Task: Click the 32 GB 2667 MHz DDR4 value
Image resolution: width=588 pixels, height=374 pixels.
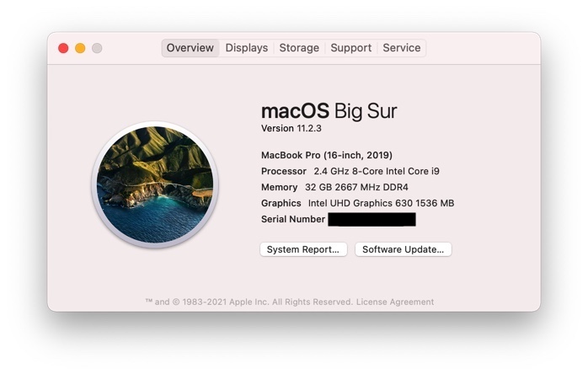Action: point(356,187)
